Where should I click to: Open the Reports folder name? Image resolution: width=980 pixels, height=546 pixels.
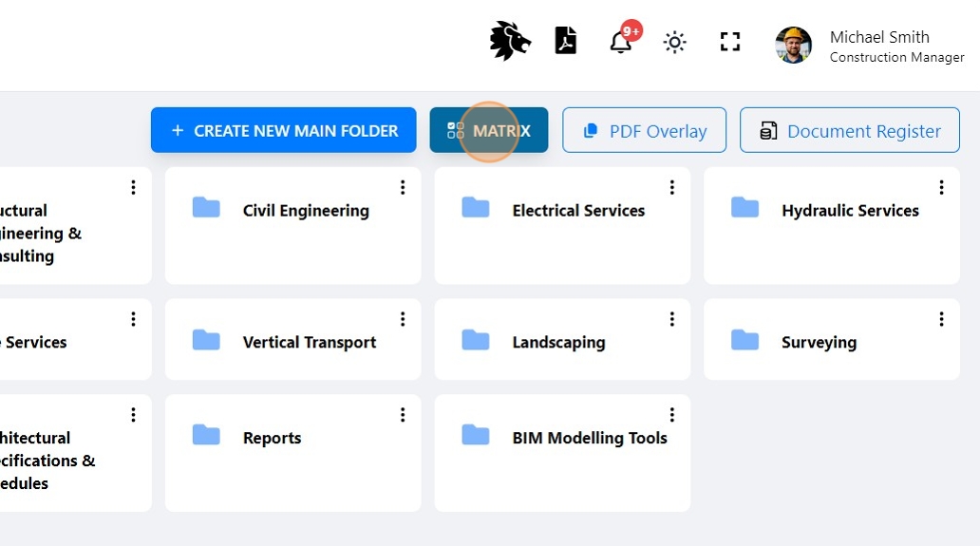272,438
